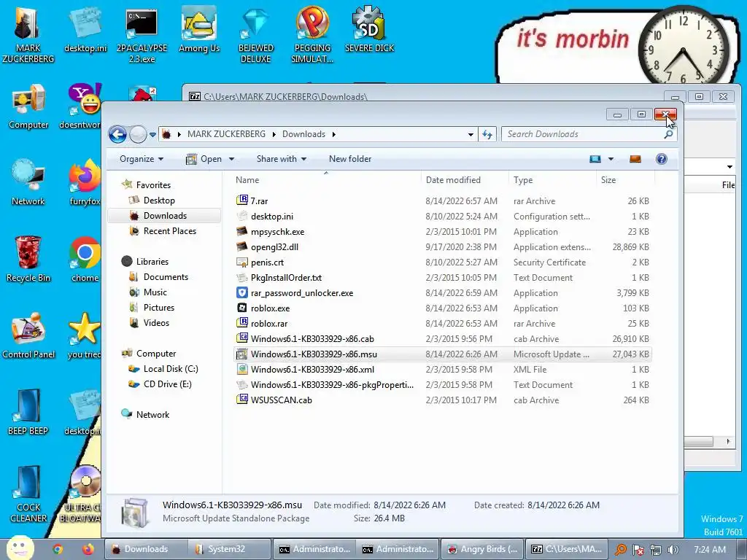Open the recent pages dropdown arrow

point(152,135)
